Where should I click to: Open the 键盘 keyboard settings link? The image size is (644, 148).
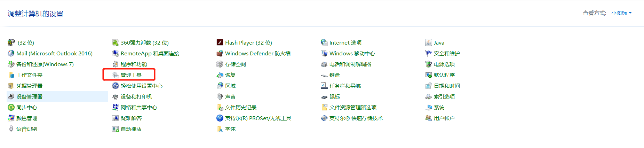coord(335,75)
